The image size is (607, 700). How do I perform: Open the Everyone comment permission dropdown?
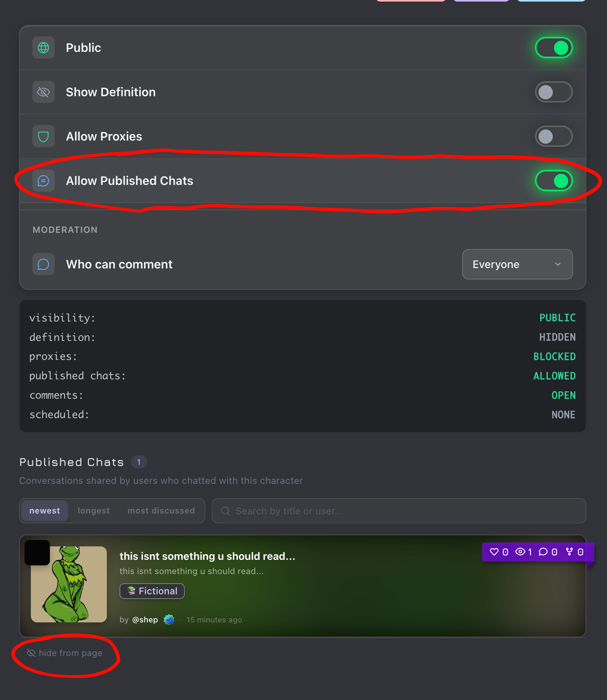point(517,264)
